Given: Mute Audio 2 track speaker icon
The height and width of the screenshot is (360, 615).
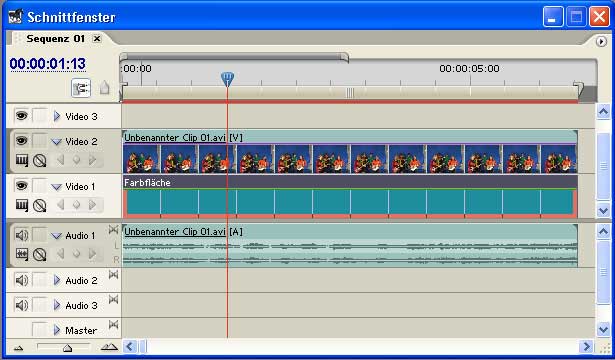Looking at the screenshot, I should point(21,280).
